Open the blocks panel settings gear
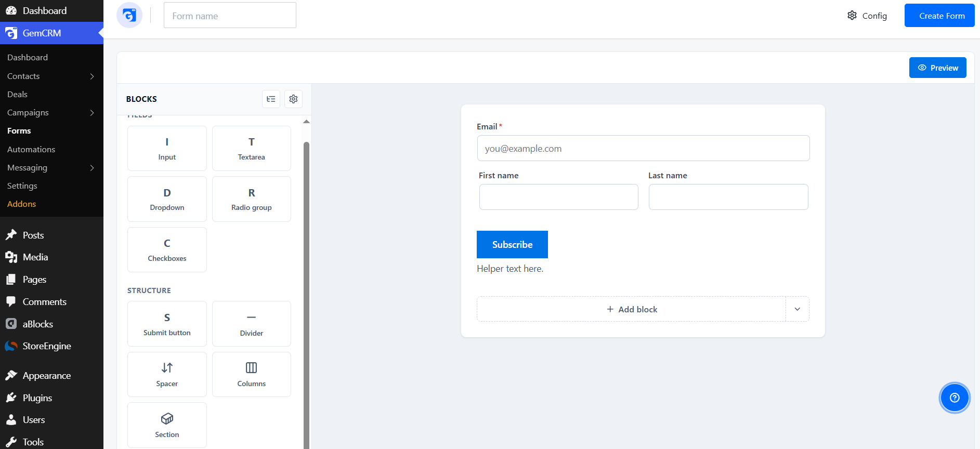This screenshot has height=449, width=980. (x=293, y=99)
